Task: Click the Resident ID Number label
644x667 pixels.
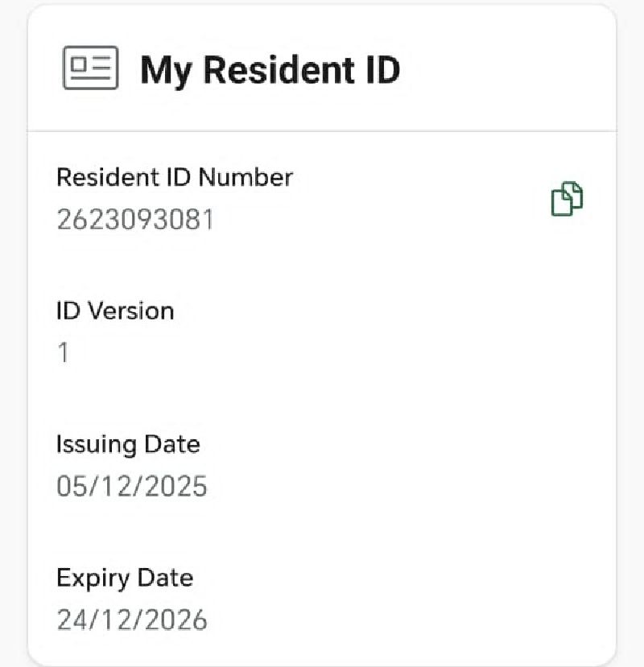Action: [x=174, y=177]
